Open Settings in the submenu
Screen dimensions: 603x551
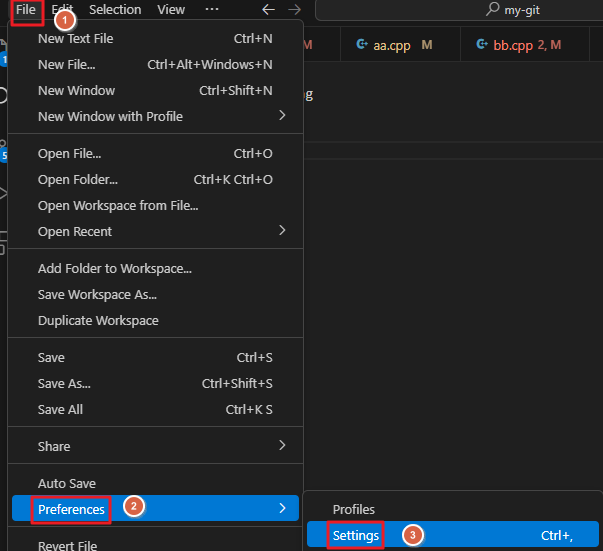click(453, 534)
